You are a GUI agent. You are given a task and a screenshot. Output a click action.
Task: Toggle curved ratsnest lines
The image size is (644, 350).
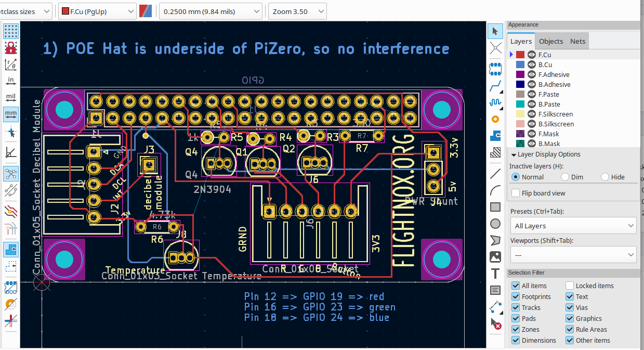tap(10, 190)
